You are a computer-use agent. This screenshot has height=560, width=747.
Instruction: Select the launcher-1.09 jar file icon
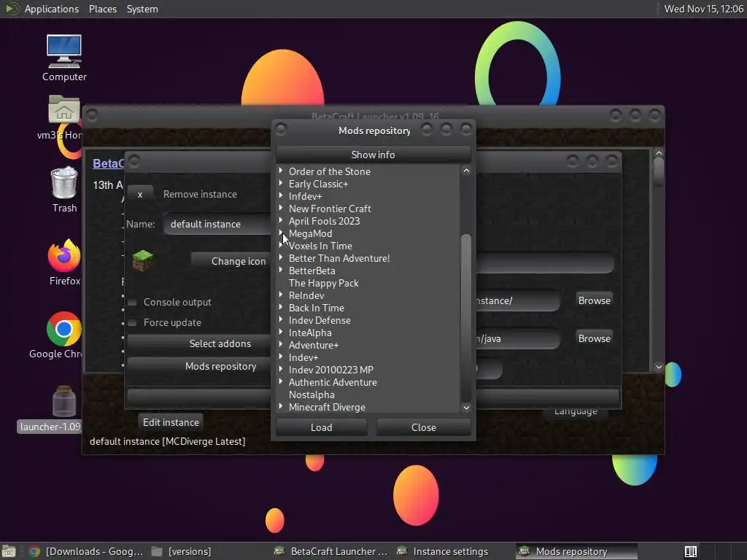pyautogui.click(x=64, y=402)
